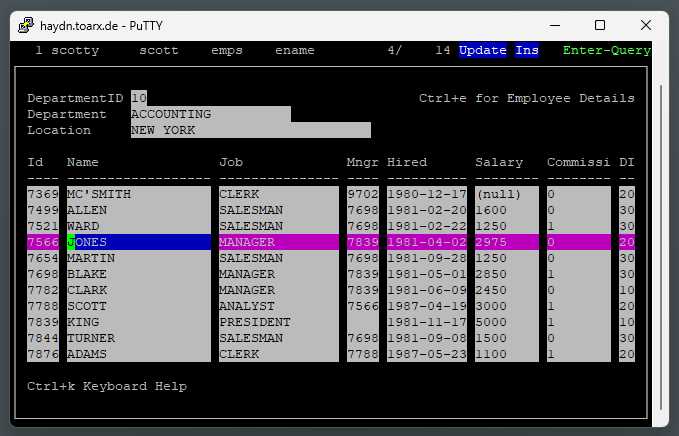Image resolution: width=679 pixels, height=436 pixels.
Task: Click the Ctrl+k Keyboard Help text
Action: [107, 386]
